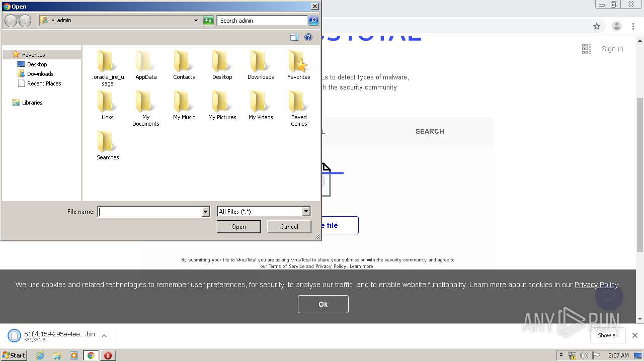Image resolution: width=644 pixels, height=362 pixels.
Task: Open Chrome profile avatar icon
Action: tap(617, 26)
